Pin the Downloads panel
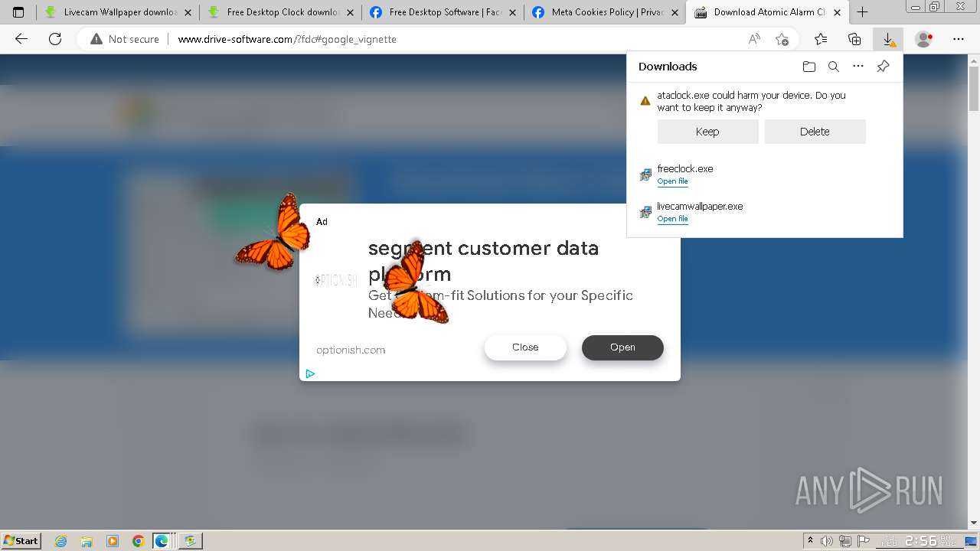980x551 pixels. click(883, 67)
